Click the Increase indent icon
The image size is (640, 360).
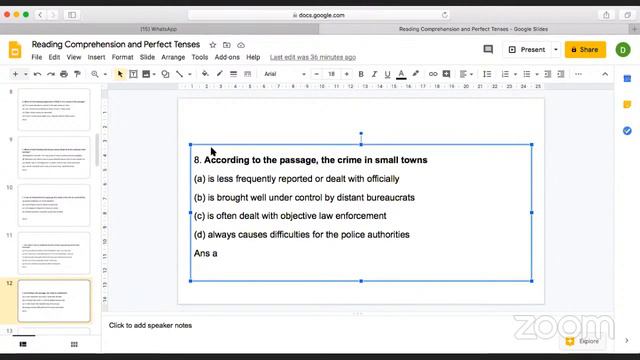(561, 74)
